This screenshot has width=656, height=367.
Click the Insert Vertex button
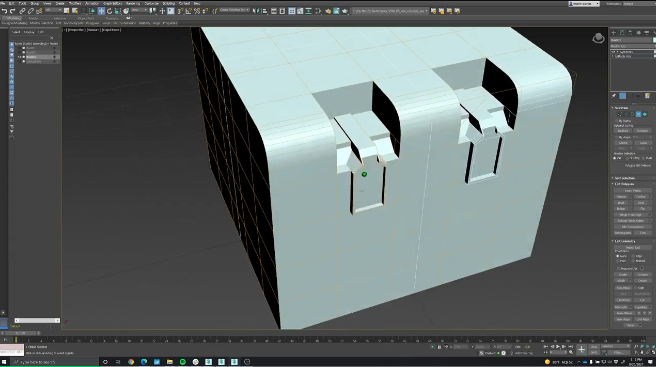point(633,190)
